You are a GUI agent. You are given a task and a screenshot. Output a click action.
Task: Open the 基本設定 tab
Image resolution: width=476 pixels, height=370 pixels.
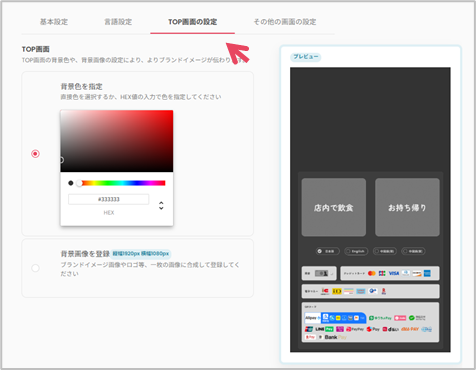click(54, 22)
